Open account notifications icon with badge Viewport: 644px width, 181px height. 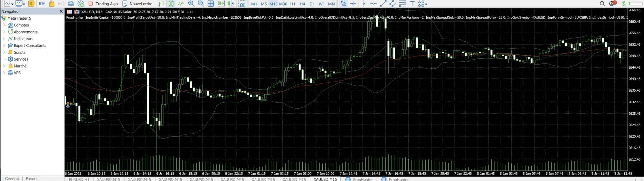click(x=612, y=4)
